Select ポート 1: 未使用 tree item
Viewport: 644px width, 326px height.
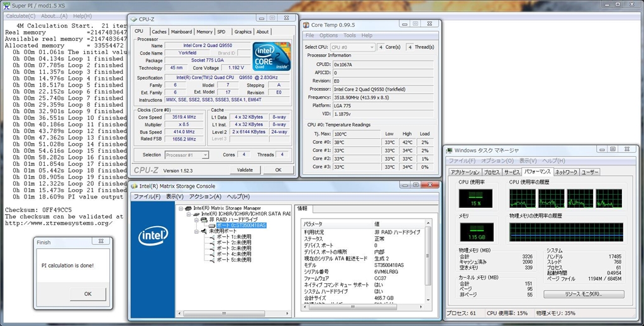pyautogui.click(x=234, y=237)
